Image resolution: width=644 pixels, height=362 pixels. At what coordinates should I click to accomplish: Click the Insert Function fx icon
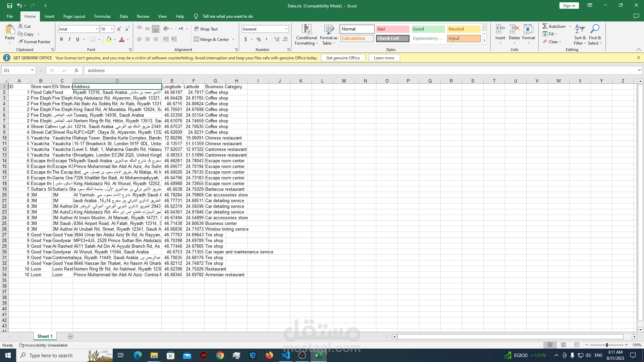[76, 70]
